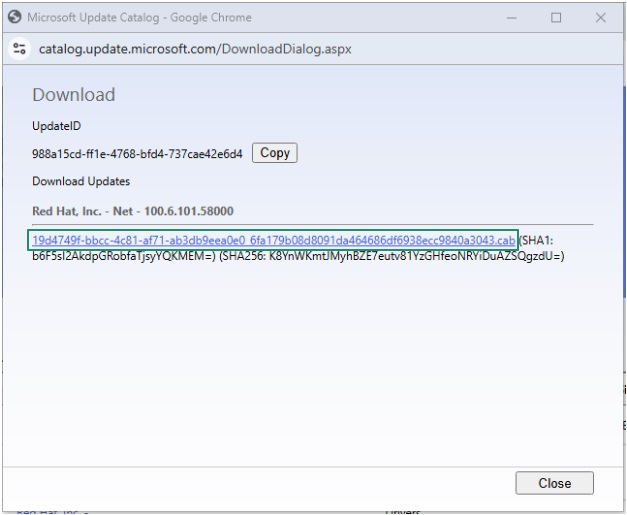Copy the UpdateID with the Copy button
This screenshot has width=627, height=515.
(x=275, y=153)
